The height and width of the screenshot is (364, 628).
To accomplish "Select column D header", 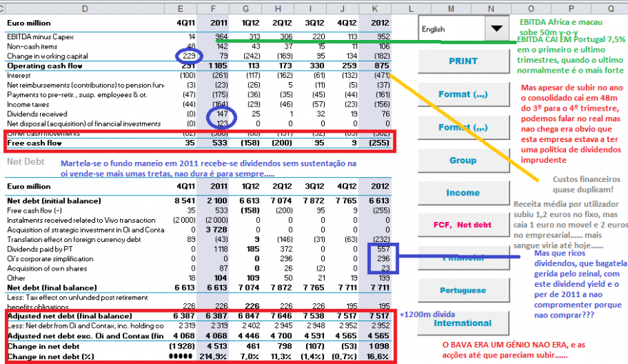I will tap(85, 9).
